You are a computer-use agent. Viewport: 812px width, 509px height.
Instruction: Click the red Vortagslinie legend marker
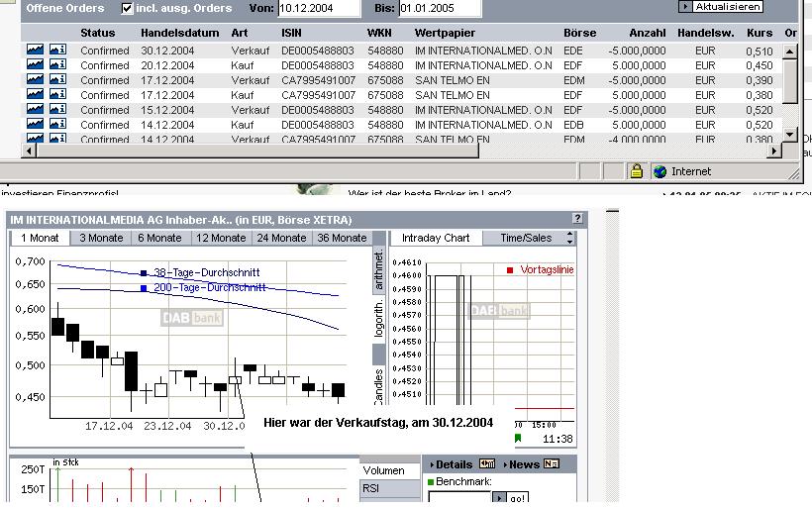coord(510,269)
